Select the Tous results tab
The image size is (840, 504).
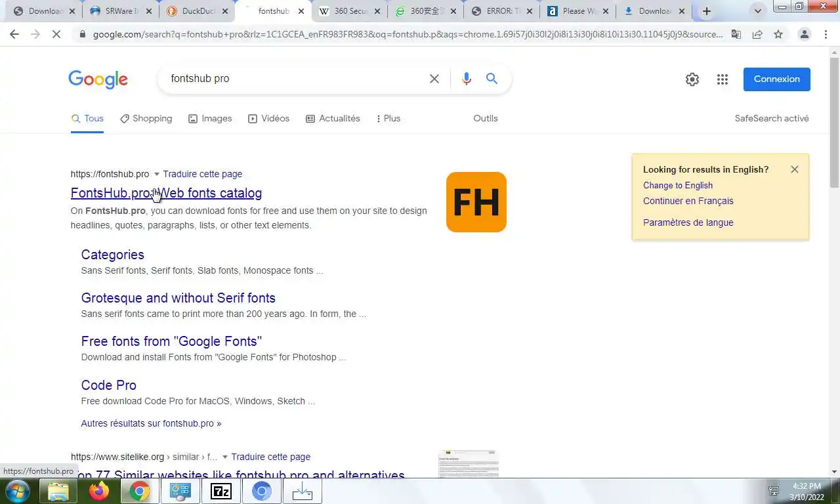87,118
